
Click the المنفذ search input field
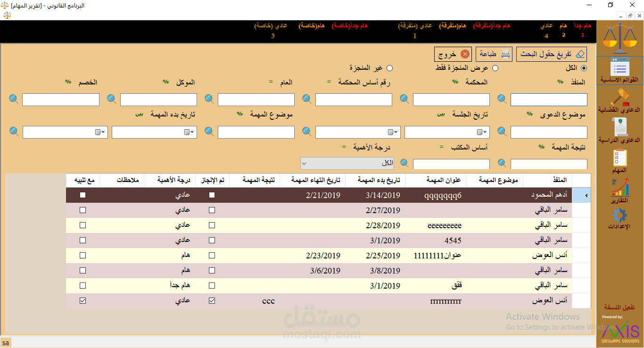(549, 99)
